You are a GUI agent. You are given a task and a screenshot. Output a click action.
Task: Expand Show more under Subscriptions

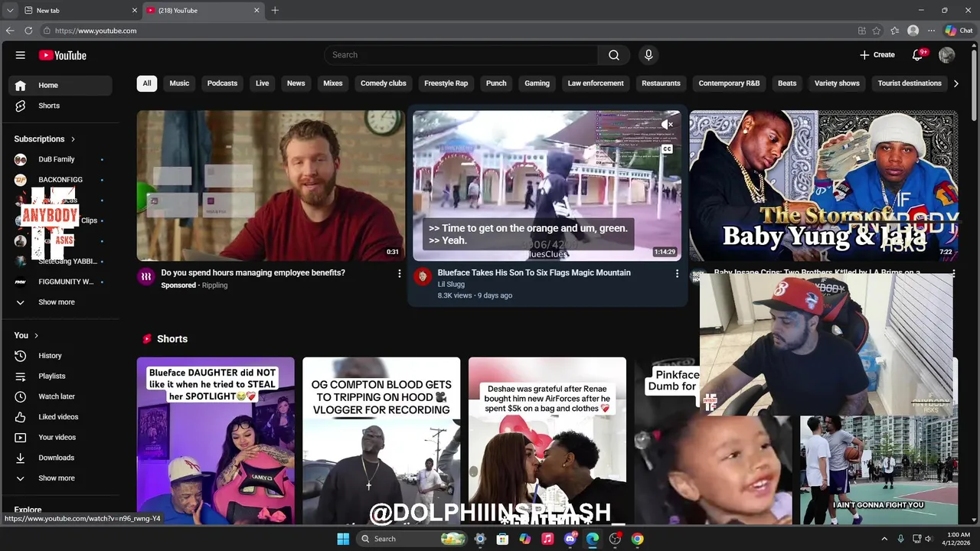click(60, 302)
